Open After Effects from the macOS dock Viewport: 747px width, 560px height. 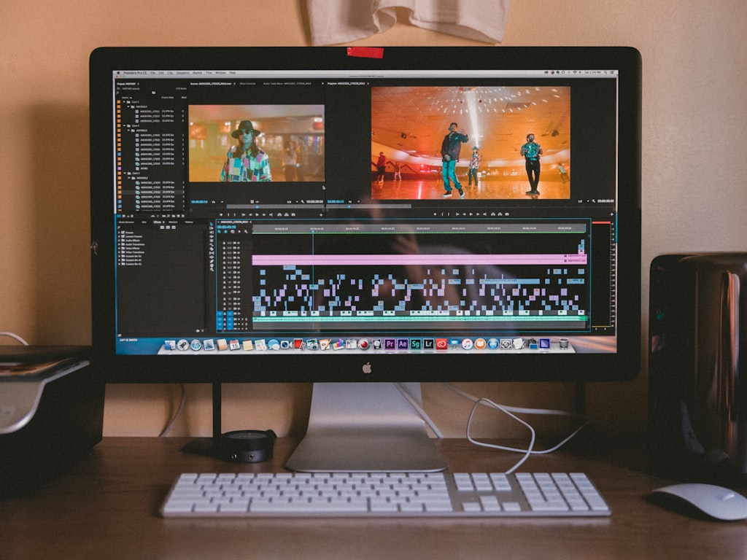[402, 343]
